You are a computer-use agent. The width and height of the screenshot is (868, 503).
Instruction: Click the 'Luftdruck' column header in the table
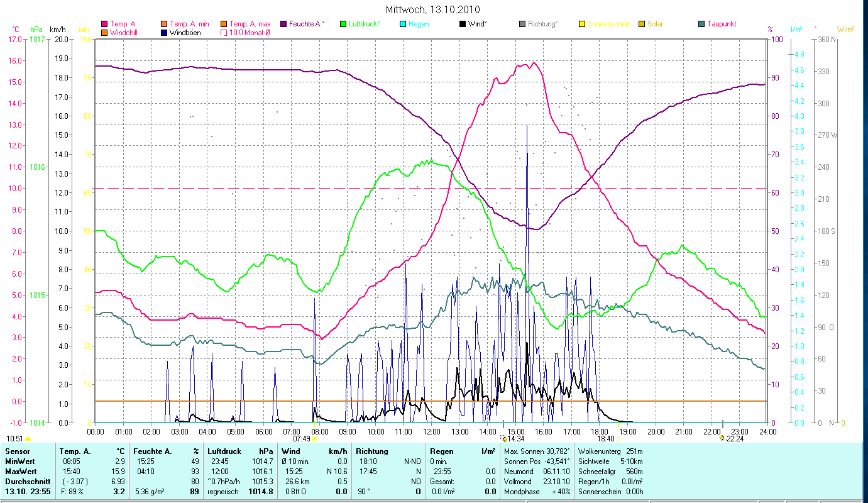[x=224, y=451]
